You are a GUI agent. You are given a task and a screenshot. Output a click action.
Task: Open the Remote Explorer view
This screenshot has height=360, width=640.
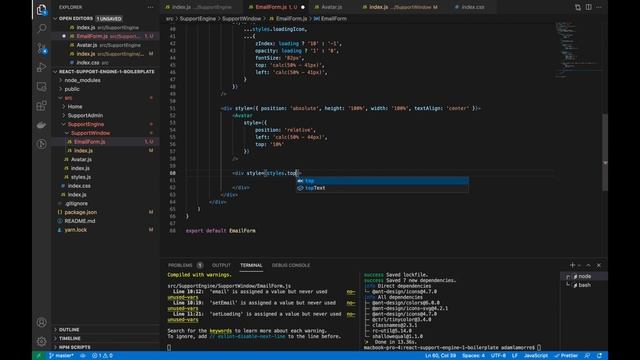(x=42, y=87)
